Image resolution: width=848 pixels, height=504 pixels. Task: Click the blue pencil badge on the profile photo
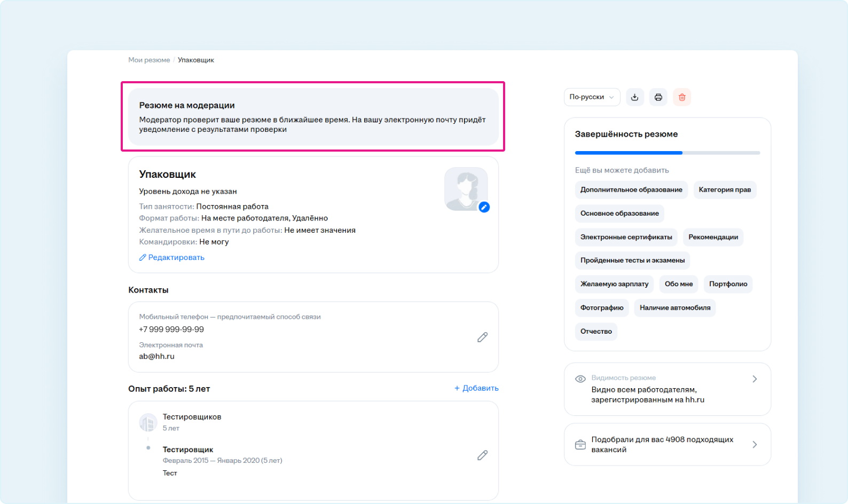[484, 207]
